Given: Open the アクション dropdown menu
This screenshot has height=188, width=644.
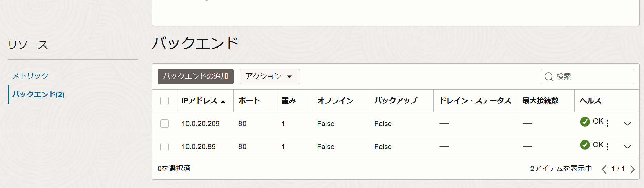Looking at the screenshot, I should (x=269, y=76).
